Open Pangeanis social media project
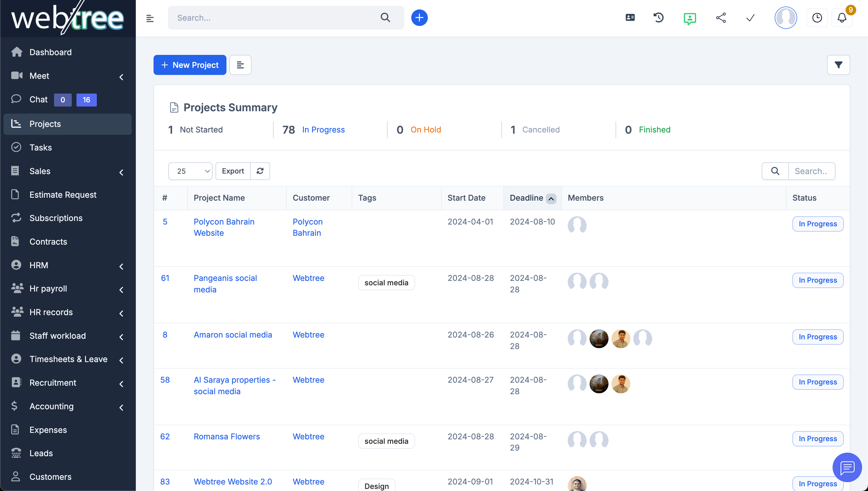The height and width of the screenshot is (491, 868). [x=225, y=284]
